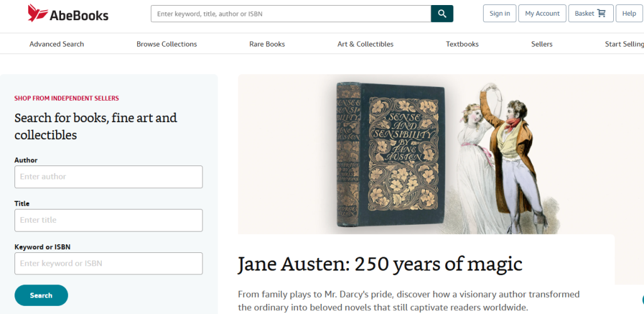Image resolution: width=644 pixels, height=314 pixels.
Task: Visit the Sellers page
Action: point(541,44)
